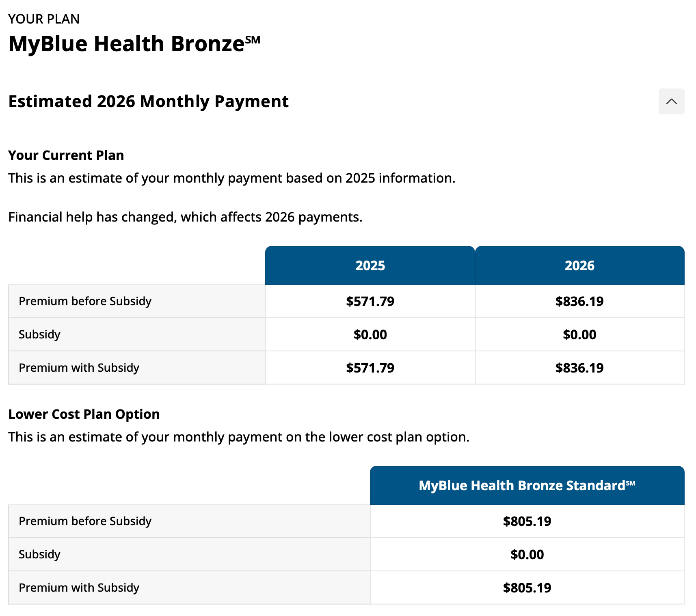This screenshot has width=696, height=616.
Task: Collapse the Estimated 2026 Monthly Payment section
Action: coord(671,101)
